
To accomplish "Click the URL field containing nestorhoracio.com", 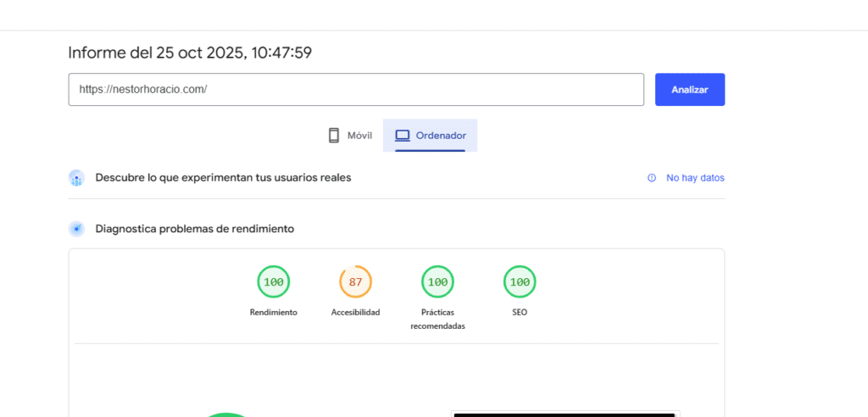I will 356,89.
